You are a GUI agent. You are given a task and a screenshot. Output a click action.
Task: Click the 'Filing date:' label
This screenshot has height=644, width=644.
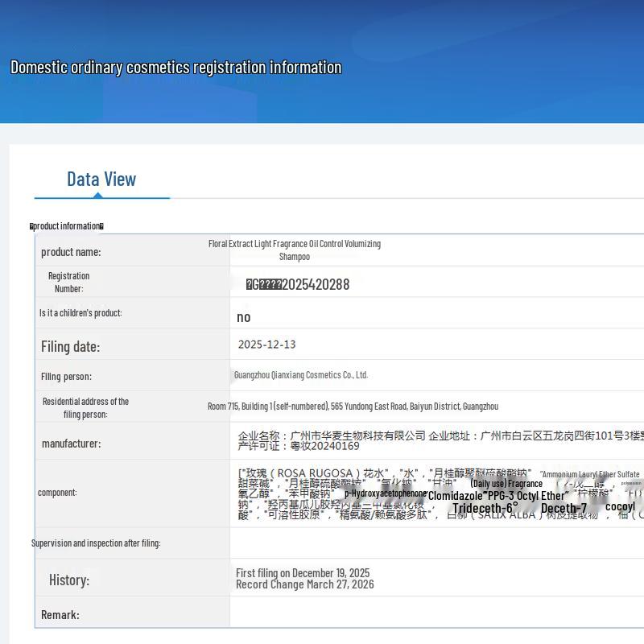[70, 347]
